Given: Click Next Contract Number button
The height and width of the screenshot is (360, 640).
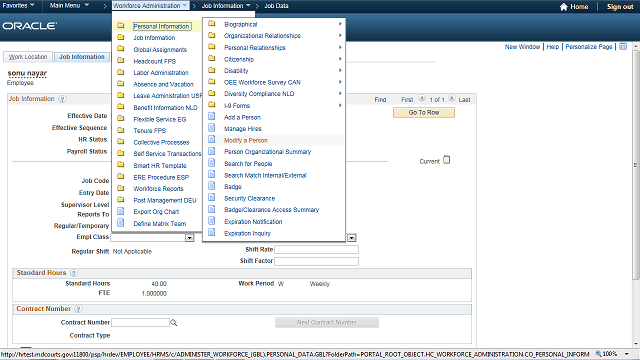Looking at the screenshot, I should tap(327, 322).
